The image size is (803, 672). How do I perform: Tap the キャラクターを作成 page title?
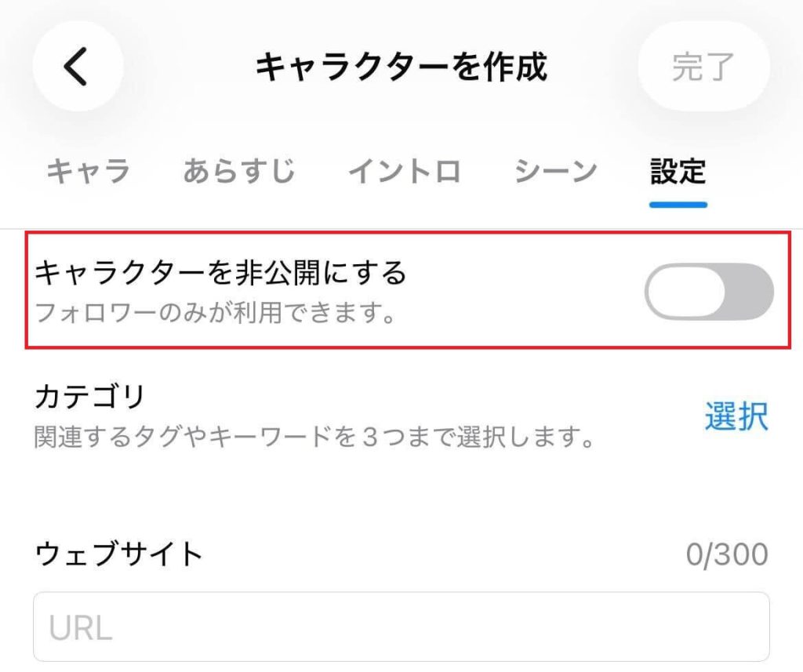[401, 67]
